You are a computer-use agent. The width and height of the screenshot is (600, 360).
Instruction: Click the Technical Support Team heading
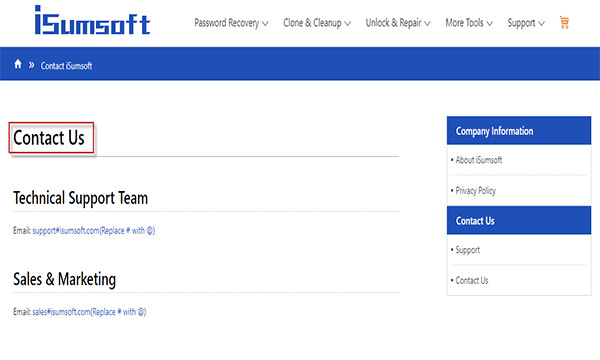point(80,198)
